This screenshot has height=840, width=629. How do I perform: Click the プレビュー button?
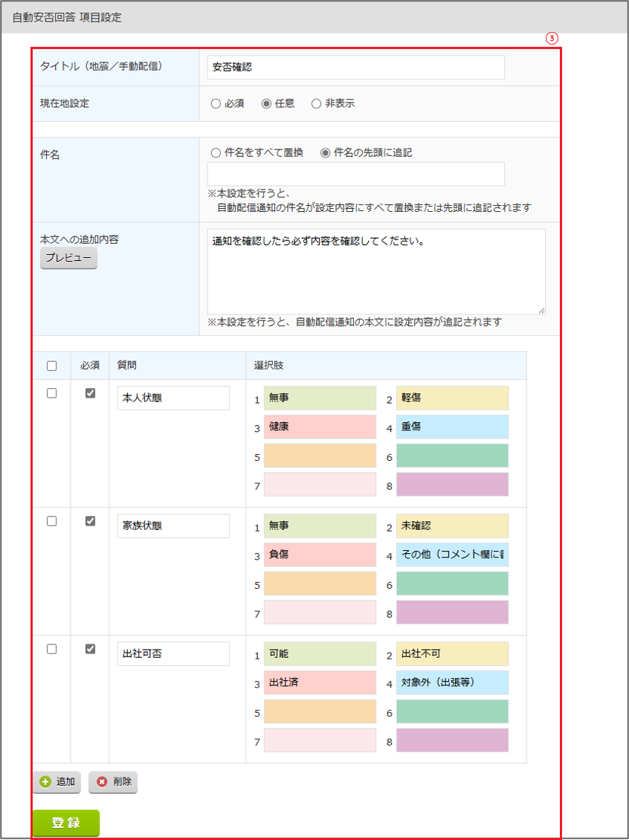(x=68, y=258)
